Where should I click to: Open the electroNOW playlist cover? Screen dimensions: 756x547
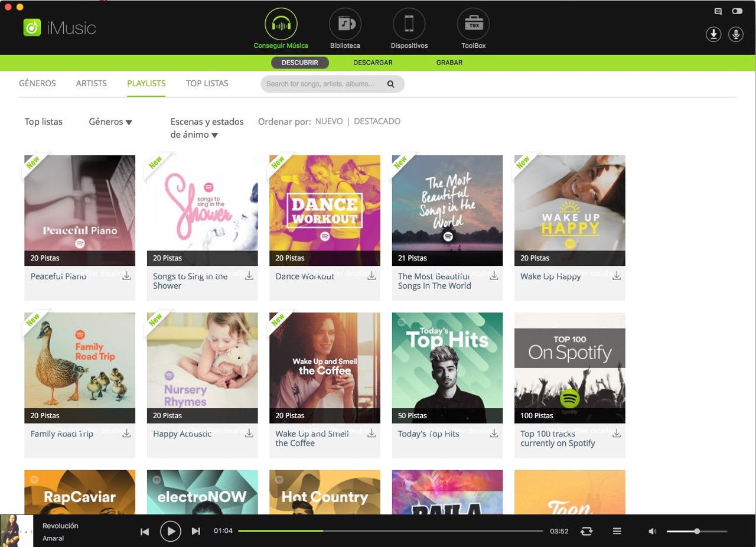[x=203, y=492]
